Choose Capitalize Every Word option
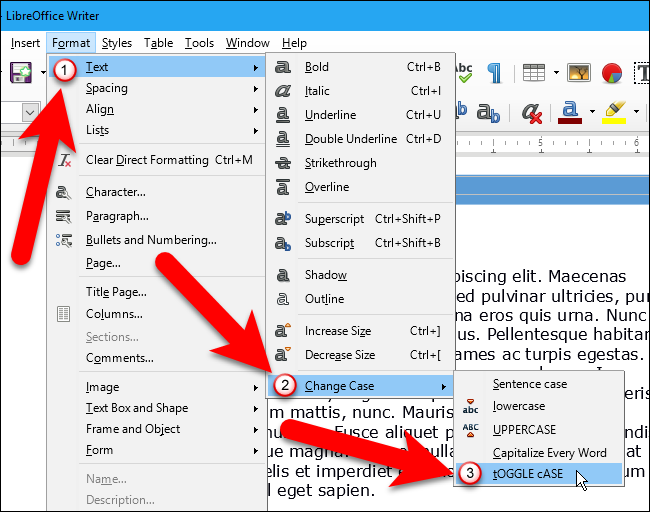 (539, 453)
